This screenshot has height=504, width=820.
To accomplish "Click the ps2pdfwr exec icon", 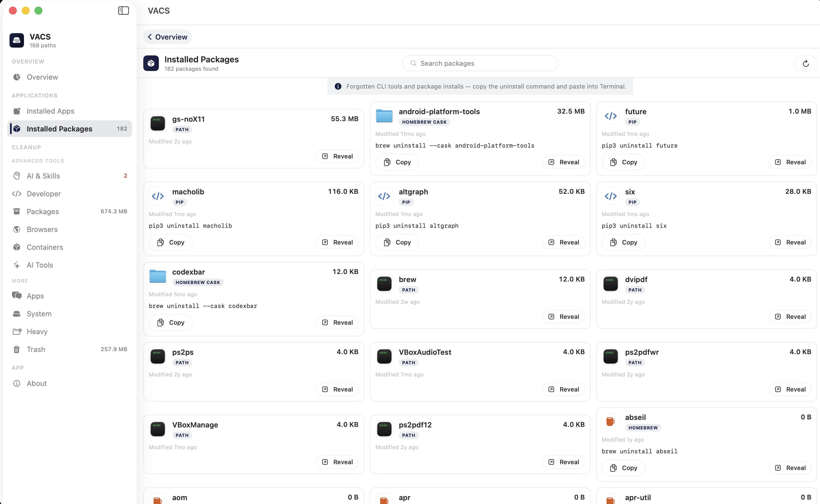I will (x=610, y=357).
